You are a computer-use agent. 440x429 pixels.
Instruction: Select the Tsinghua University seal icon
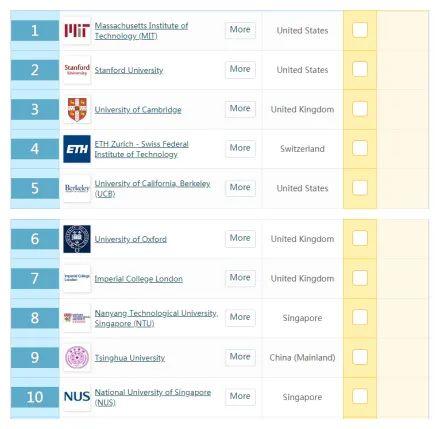[77, 358]
